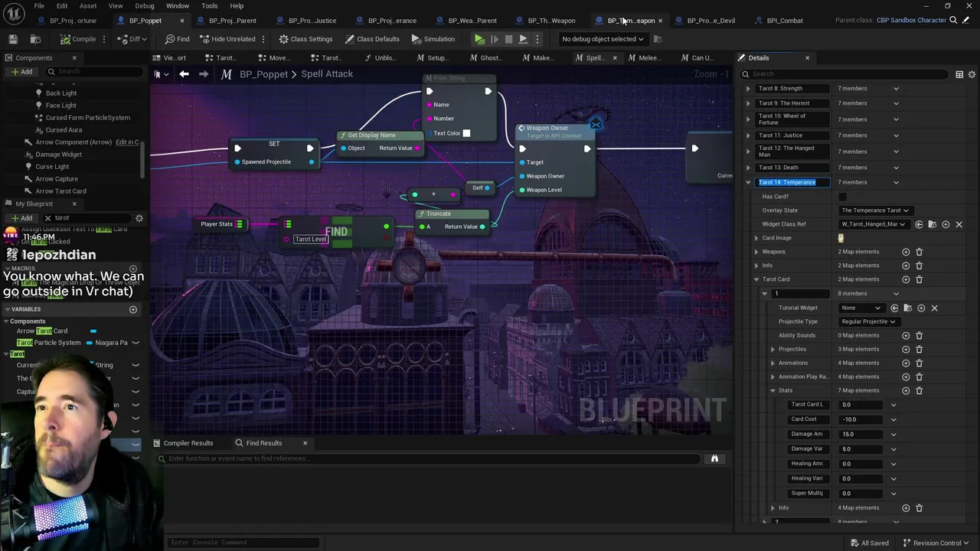
Task: Open the Overlay State dropdown
Action: [874, 210]
